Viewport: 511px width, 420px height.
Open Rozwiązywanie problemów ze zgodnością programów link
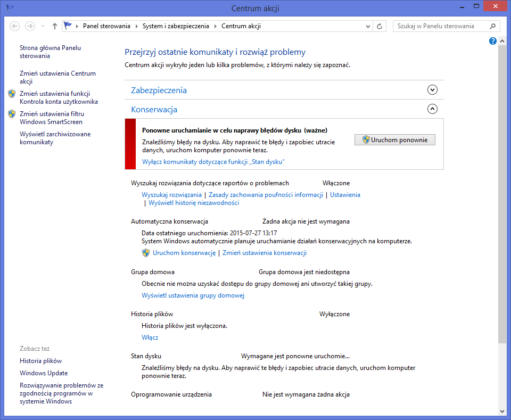[62, 393]
